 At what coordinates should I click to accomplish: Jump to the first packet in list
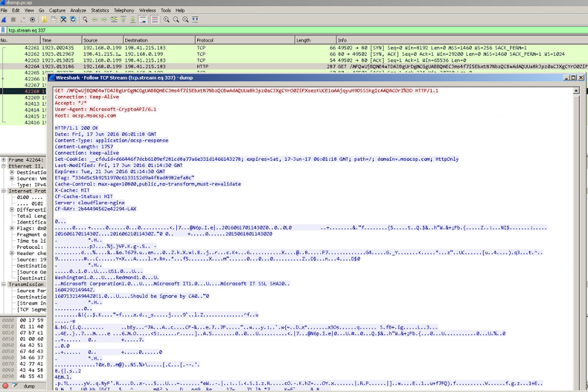pos(123,19)
